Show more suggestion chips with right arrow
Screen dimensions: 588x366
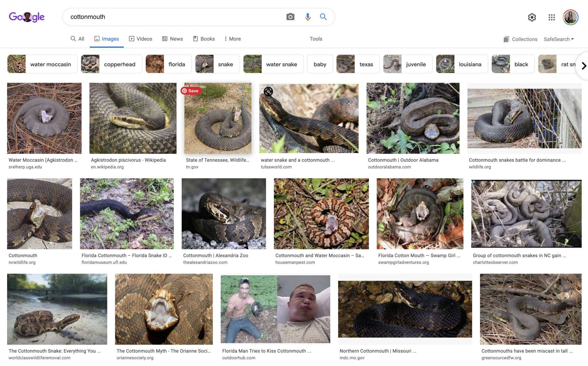coord(584,66)
